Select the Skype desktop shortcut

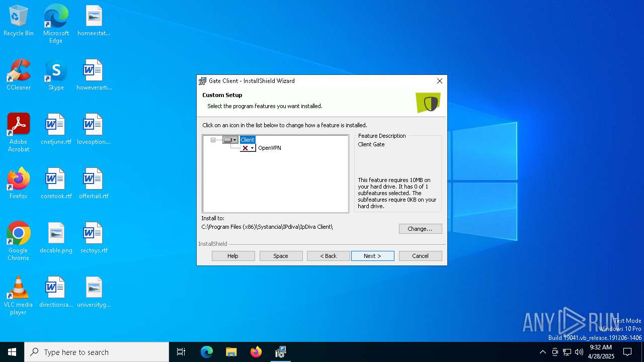click(x=56, y=75)
